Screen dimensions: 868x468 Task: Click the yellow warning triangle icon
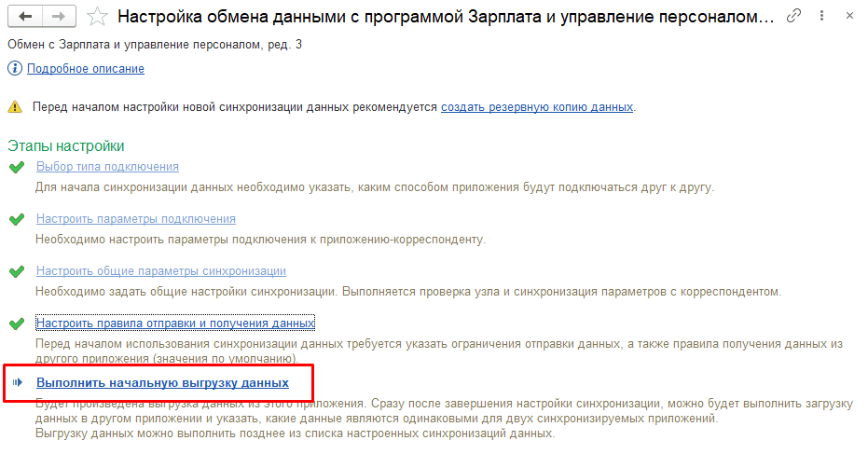point(15,107)
